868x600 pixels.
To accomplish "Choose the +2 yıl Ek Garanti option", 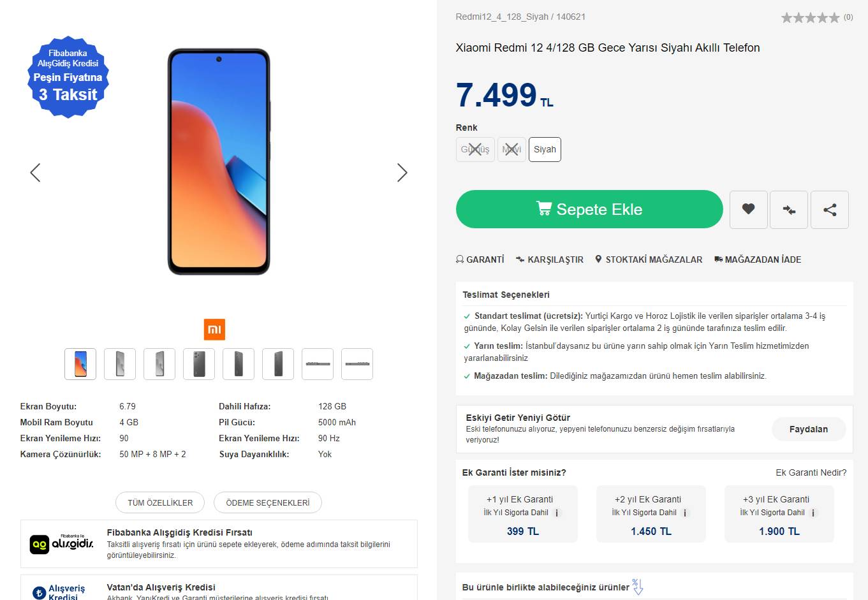I will 651,514.
